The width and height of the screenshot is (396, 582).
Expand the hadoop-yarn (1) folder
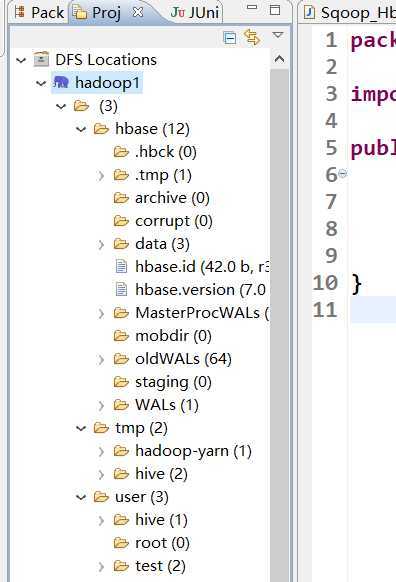pyautogui.click(x=101, y=451)
